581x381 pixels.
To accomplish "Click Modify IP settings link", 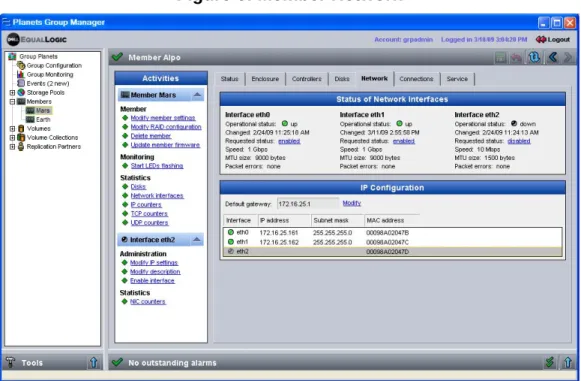I will (x=154, y=263).
